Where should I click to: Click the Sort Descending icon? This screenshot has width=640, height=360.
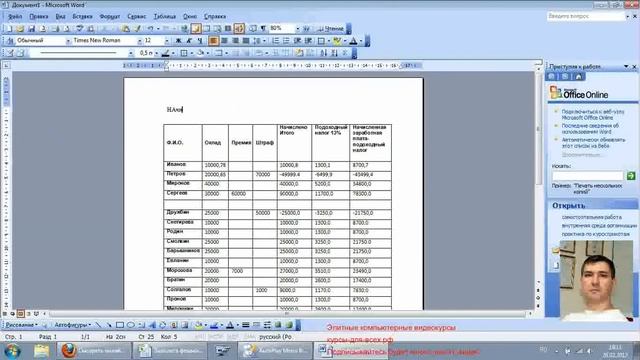coord(334,53)
